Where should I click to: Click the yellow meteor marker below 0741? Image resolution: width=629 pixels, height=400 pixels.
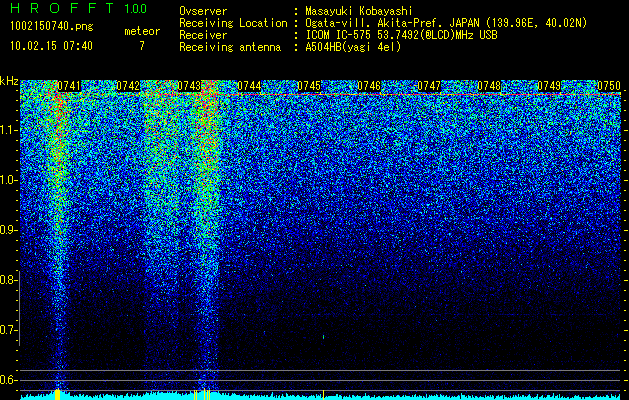[x=57, y=394]
